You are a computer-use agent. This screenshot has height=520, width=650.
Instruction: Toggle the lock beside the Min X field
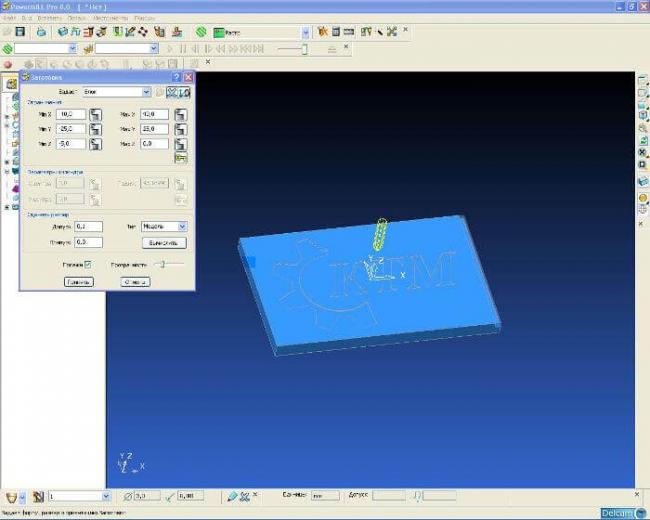pos(95,115)
